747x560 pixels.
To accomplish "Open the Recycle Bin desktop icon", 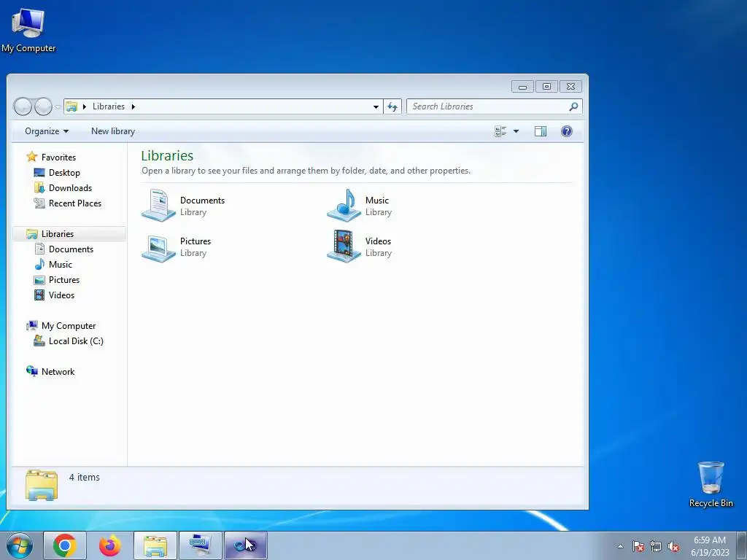I will (x=711, y=484).
